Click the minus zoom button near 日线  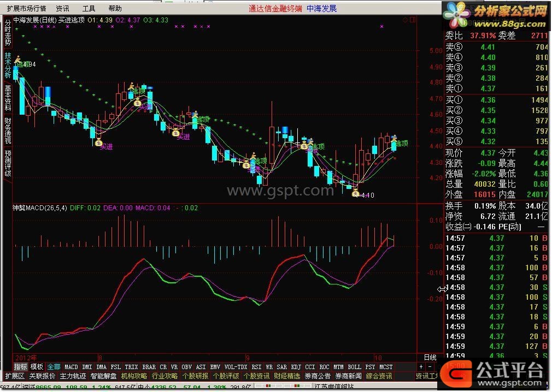click(430, 367)
